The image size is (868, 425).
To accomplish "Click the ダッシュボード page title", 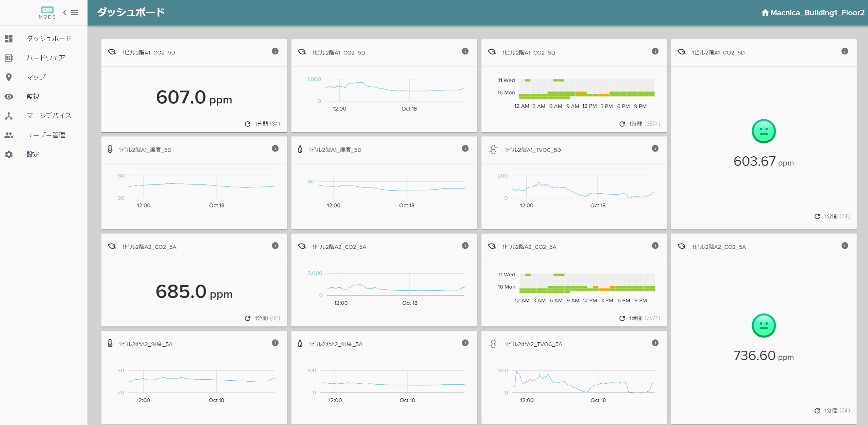I will click(131, 12).
